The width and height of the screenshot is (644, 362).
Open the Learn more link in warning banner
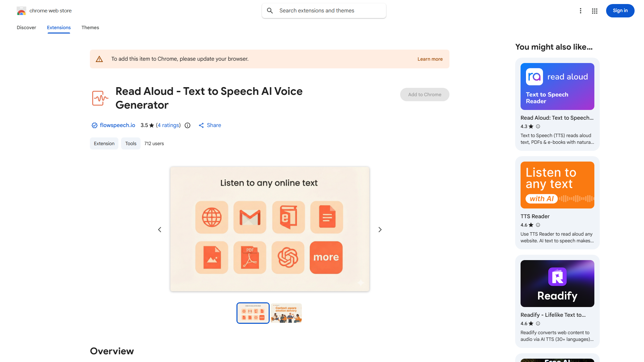coord(430,59)
